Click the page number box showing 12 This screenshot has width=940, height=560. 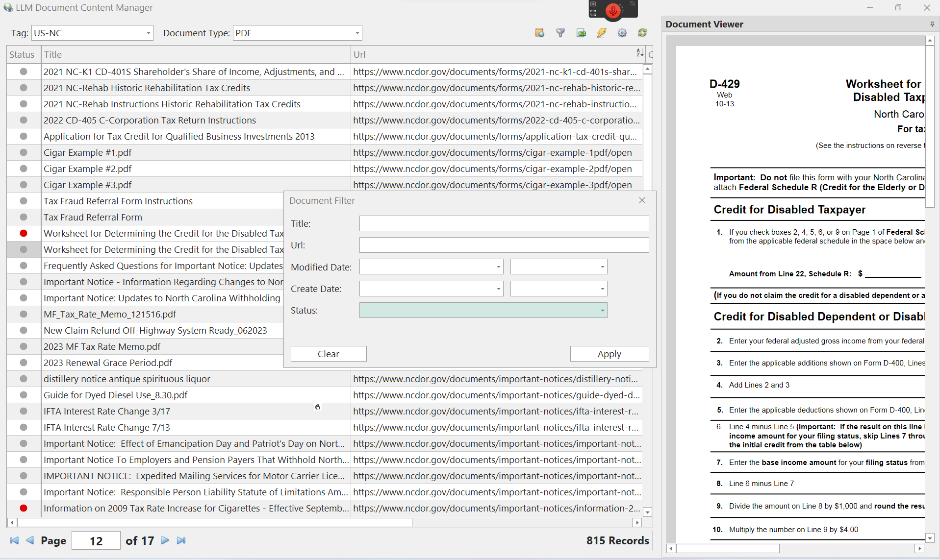click(96, 540)
